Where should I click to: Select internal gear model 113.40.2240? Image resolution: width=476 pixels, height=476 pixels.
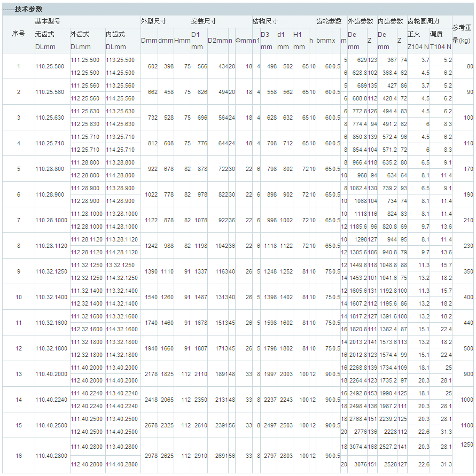[x=122, y=393]
